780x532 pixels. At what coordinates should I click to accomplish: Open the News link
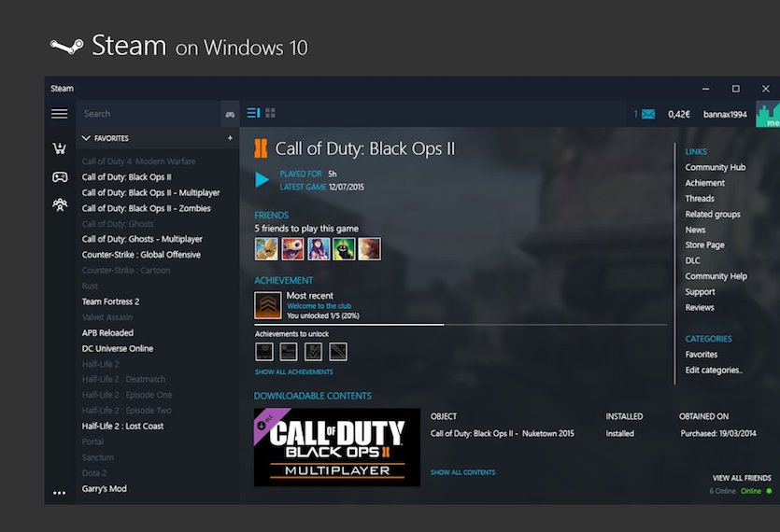[x=695, y=230]
